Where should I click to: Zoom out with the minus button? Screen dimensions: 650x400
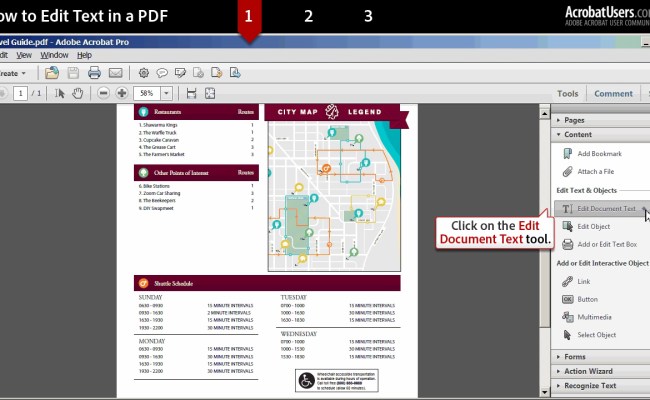coord(104,93)
